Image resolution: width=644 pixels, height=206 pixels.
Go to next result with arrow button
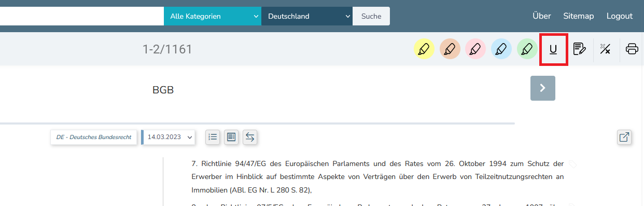(x=543, y=88)
